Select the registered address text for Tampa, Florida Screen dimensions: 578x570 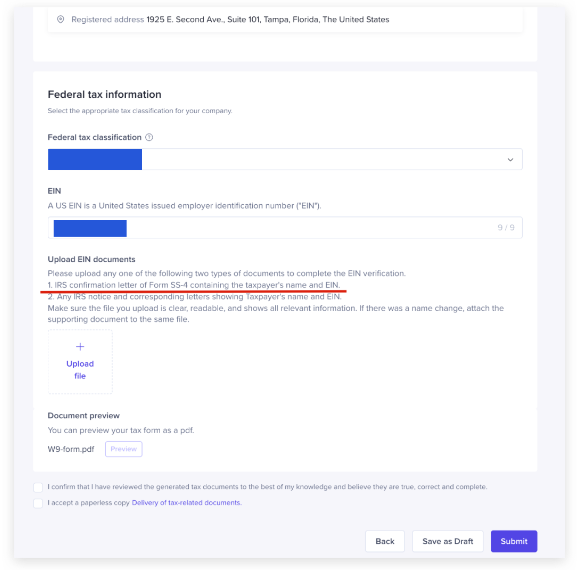[x=268, y=19]
